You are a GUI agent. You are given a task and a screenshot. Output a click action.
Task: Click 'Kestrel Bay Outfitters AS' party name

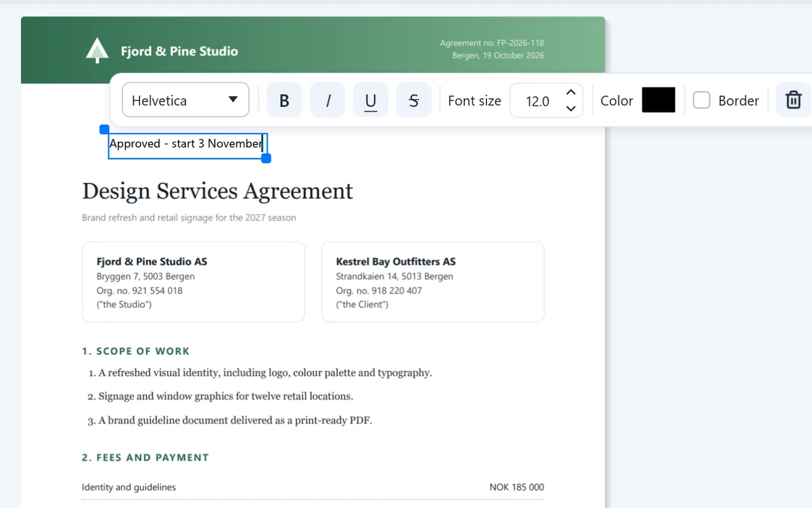pos(396,261)
